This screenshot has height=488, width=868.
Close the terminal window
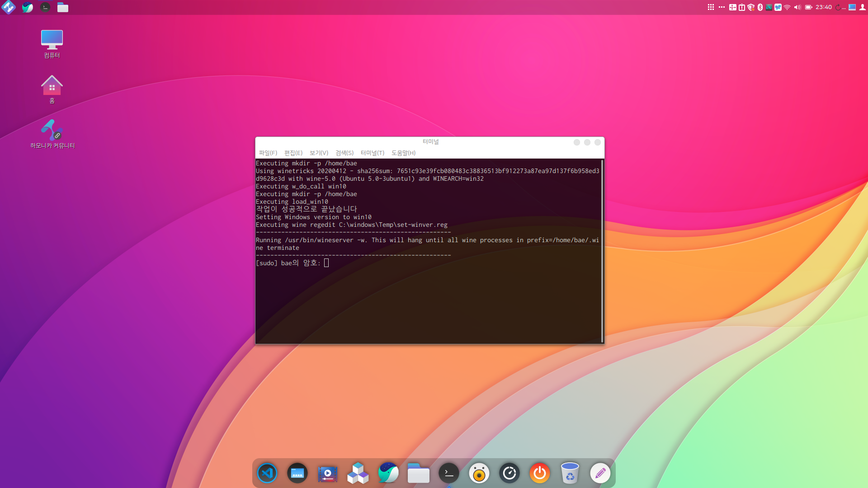click(598, 142)
